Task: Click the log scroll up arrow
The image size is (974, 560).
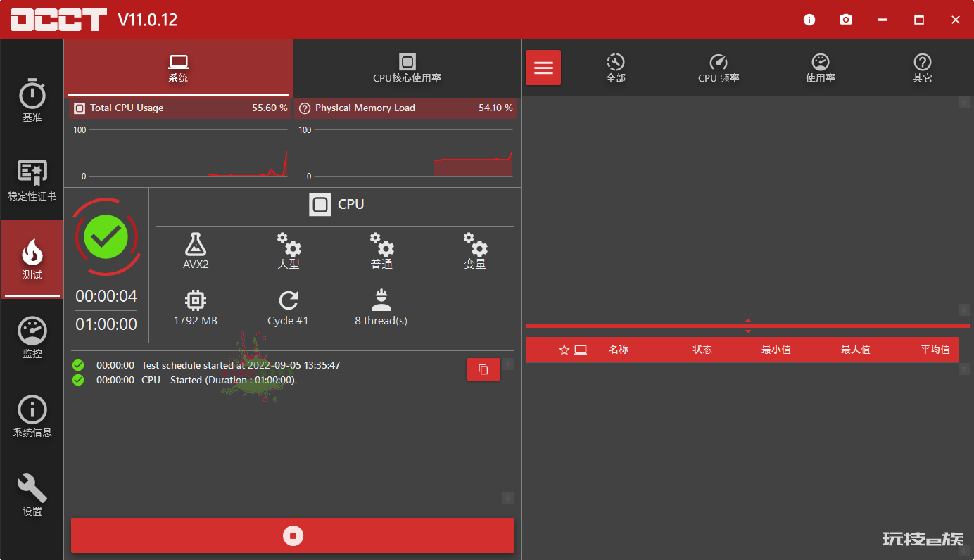Action: tap(508, 364)
